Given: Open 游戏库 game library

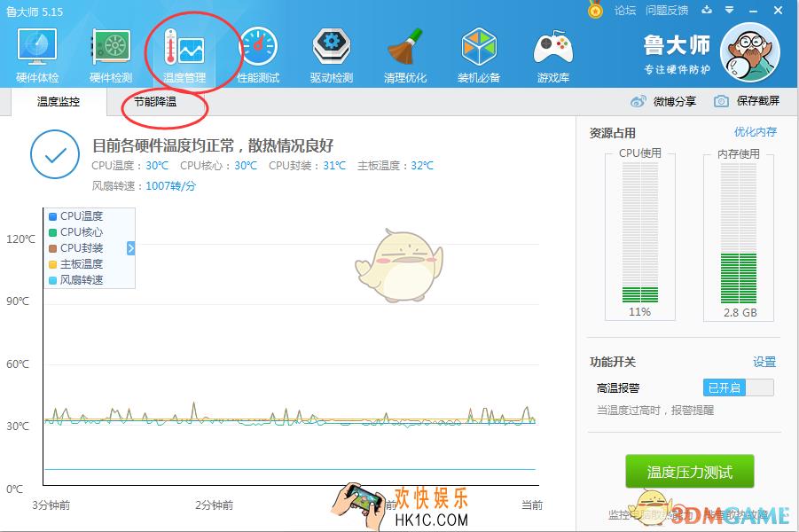Looking at the screenshot, I should point(552,55).
